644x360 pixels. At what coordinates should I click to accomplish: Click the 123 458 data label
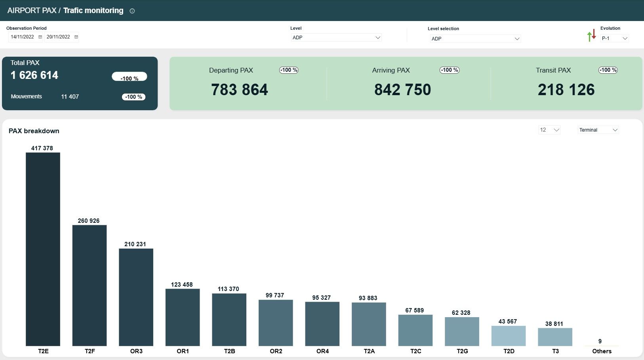(182, 285)
